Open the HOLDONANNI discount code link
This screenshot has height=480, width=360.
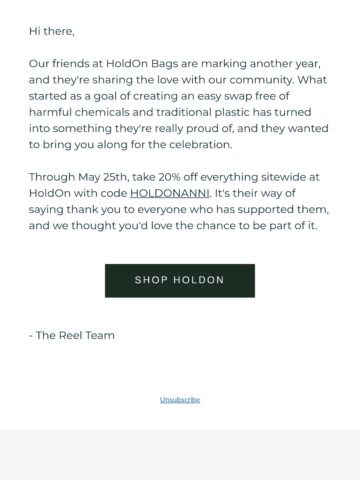click(x=170, y=193)
